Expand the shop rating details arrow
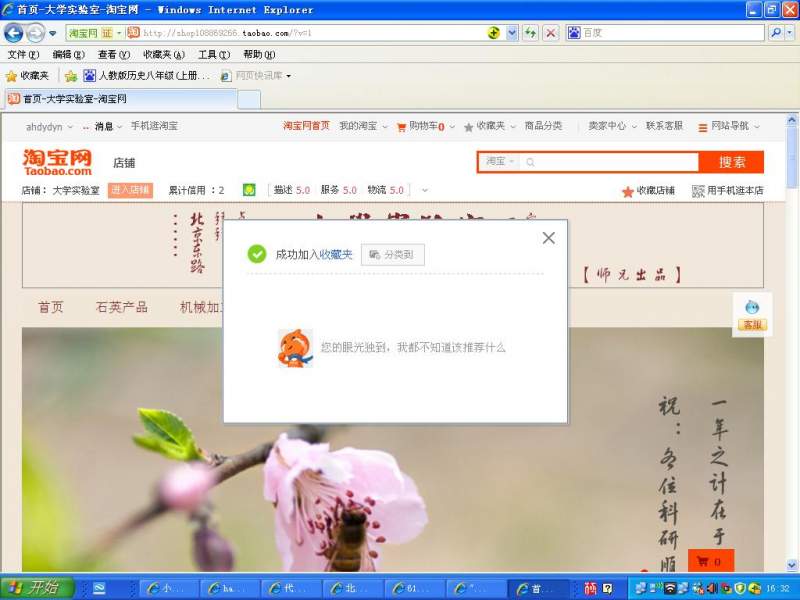 (x=424, y=191)
